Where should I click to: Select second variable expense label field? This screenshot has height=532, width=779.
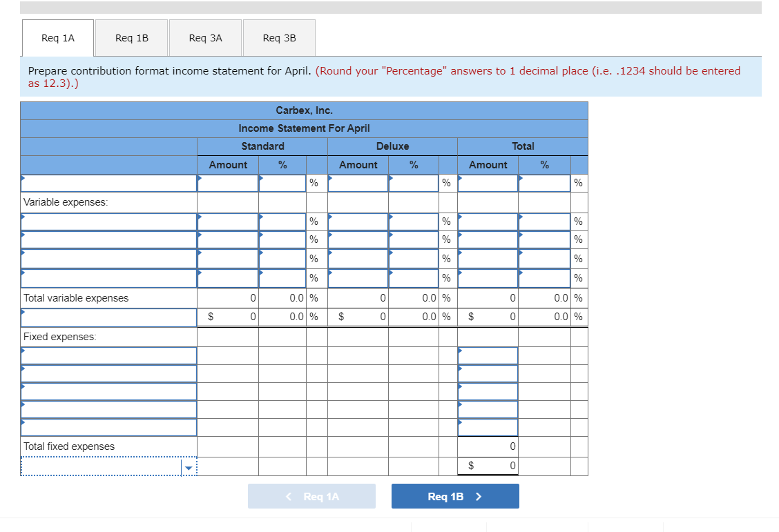[x=109, y=239]
